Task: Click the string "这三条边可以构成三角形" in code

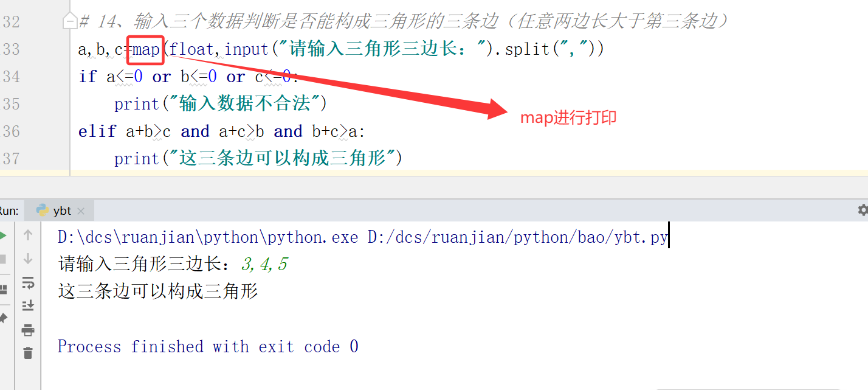Action: click(282, 159)
